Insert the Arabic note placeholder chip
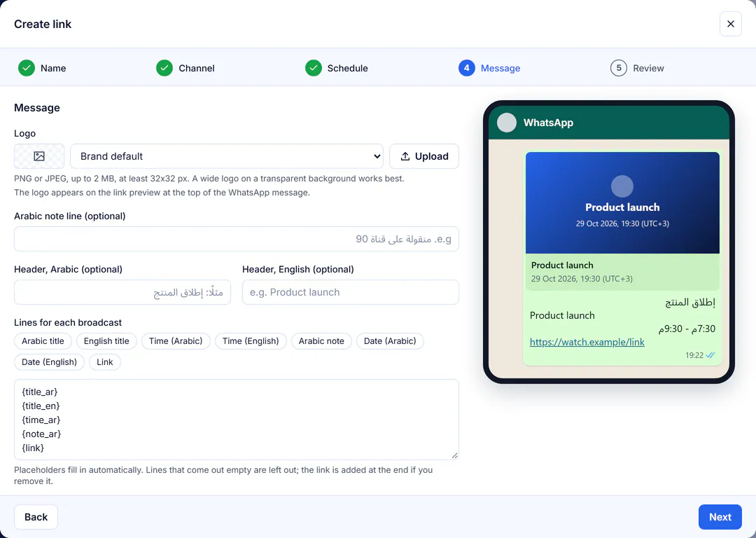The height and width of the screenshot is (538, 756). (321, 341)
